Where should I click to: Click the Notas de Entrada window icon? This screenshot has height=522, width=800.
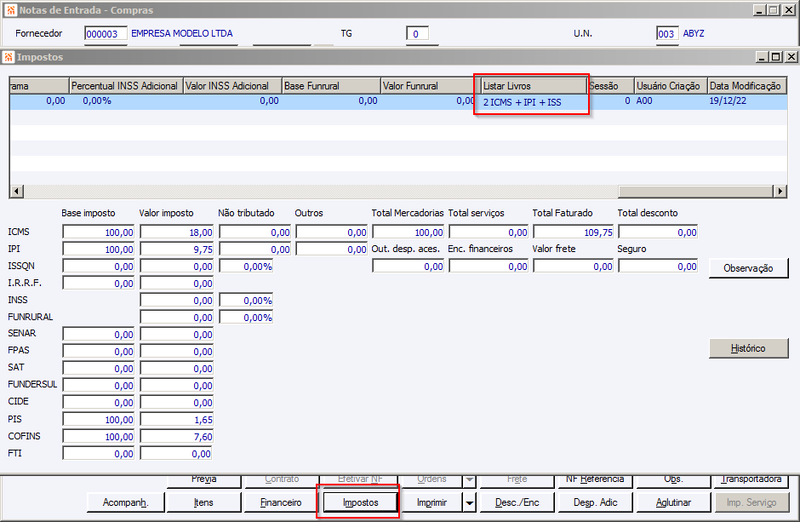click(10, 10)
